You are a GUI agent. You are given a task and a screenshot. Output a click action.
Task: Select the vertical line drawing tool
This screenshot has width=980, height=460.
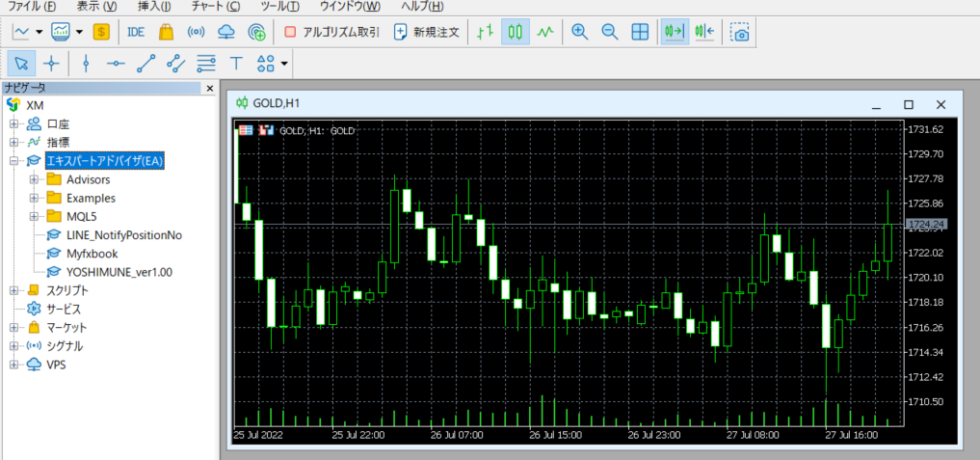[86, 64]
